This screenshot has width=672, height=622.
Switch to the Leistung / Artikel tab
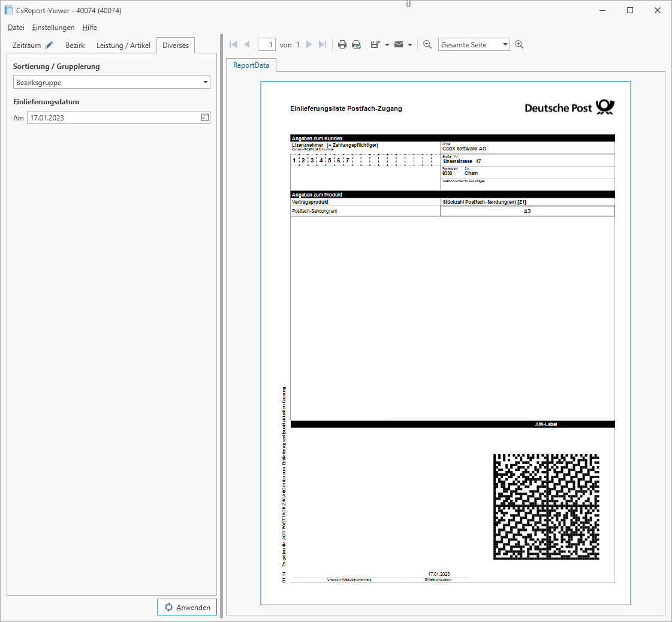(x=123, y=46)
